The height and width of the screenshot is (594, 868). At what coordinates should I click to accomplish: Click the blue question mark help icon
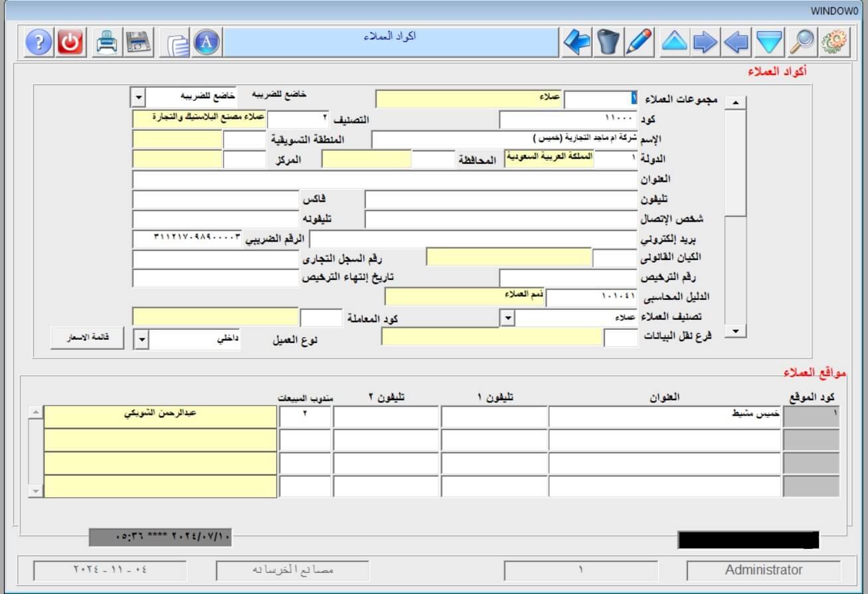[39, 42]
